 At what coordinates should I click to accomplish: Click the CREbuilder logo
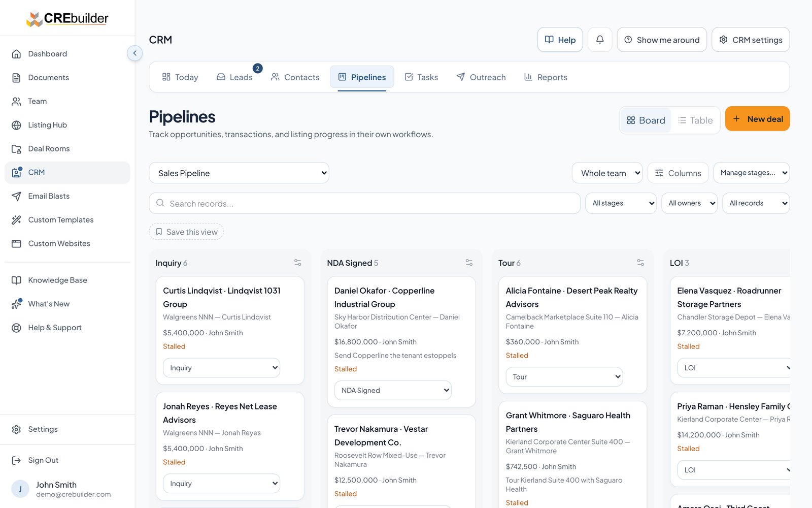coord(67,19)
